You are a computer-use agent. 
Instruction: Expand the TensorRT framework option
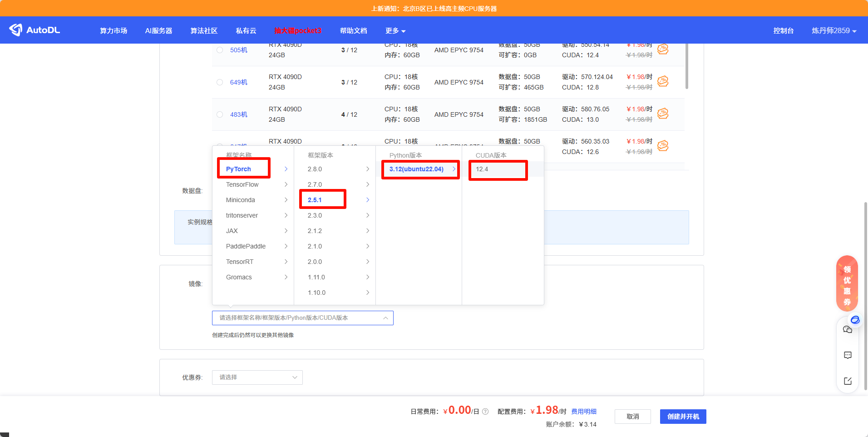[x=253, y=262]
